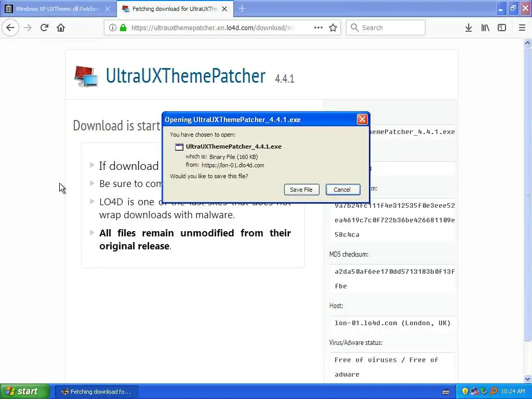Click host lon-01.lo4d.com (London, UK) text
The image size is (532, 399).
pyautogui.click(x=393, y=323)
